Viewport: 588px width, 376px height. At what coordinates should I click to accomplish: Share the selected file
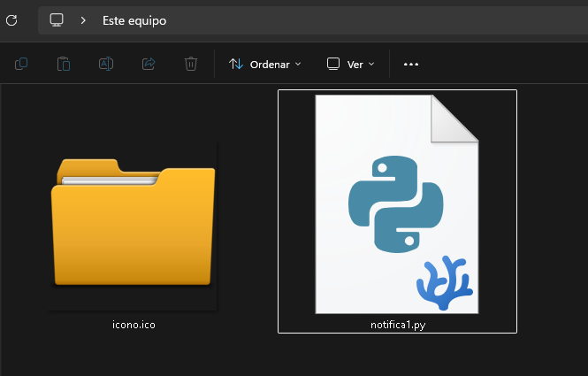click(x=149, y=65)
